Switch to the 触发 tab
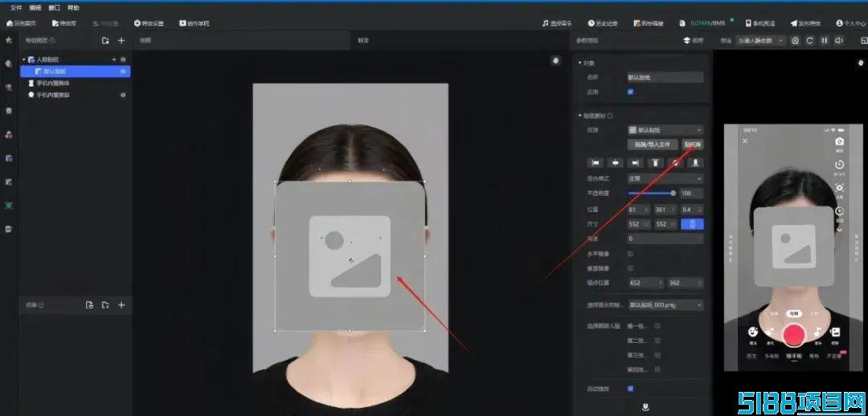The height and width of the screenshot is (416, 868). coord(362,40)
